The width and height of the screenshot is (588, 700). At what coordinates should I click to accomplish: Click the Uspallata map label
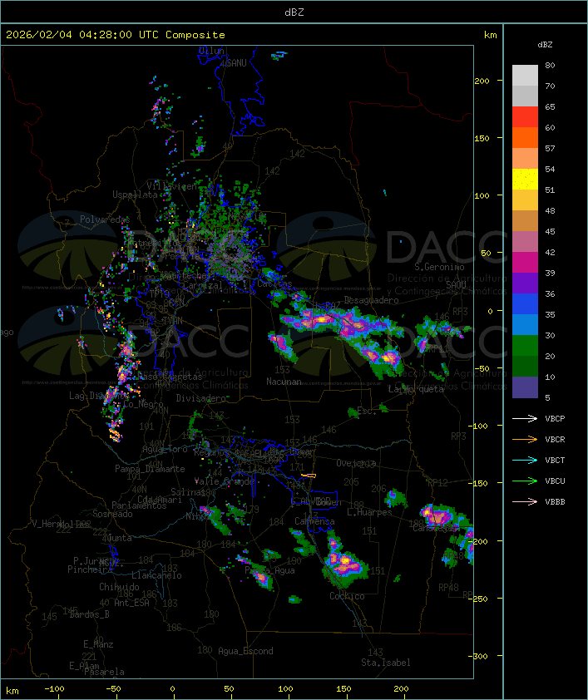[135, 195]
